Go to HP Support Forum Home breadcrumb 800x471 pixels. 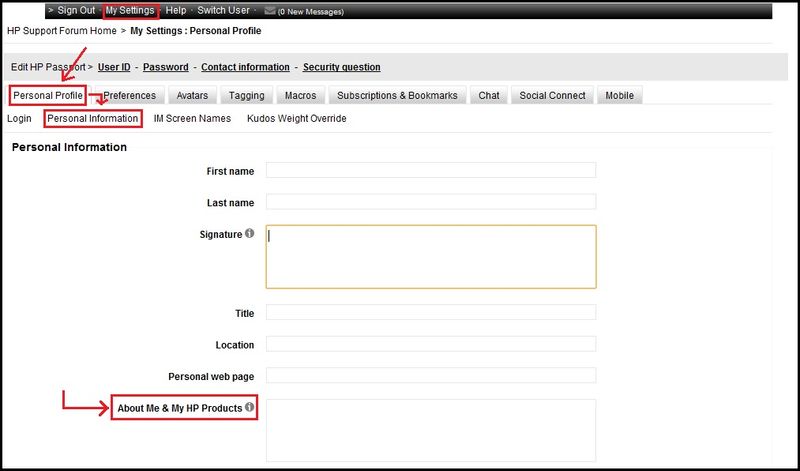[x=62, y=31]
